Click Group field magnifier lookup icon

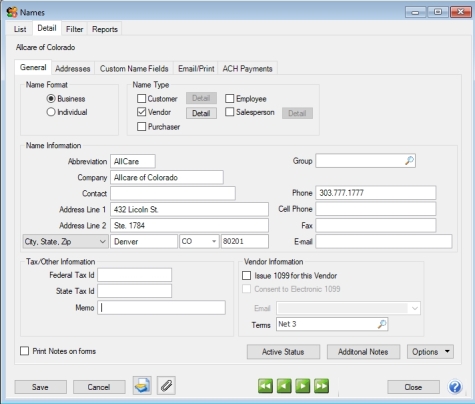(409, 161)
